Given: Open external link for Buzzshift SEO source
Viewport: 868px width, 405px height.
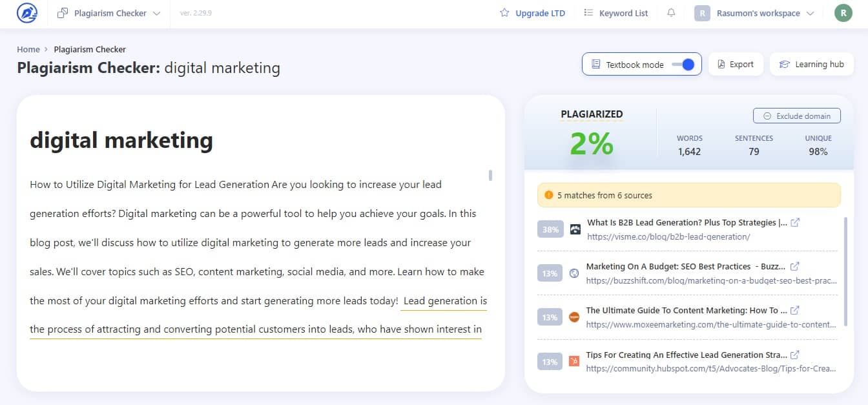Looking at the screenshot, I should click(x=795, y=266).
